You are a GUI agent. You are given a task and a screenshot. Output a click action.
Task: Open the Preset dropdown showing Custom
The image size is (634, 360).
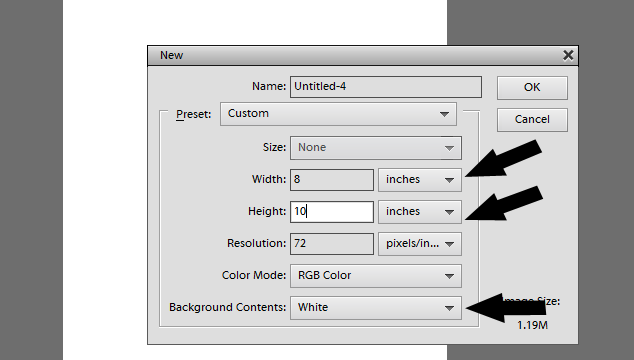338,114
